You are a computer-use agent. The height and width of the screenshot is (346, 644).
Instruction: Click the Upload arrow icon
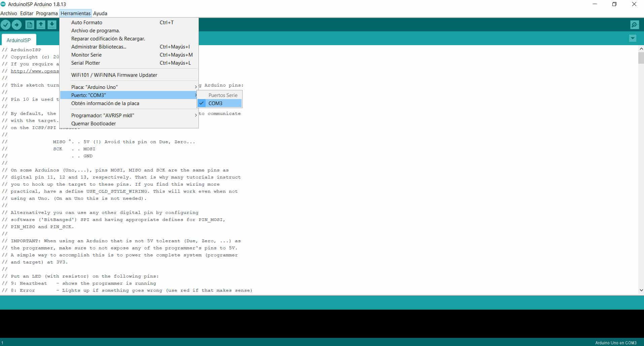pyautogui.click(x=17, y=25)
